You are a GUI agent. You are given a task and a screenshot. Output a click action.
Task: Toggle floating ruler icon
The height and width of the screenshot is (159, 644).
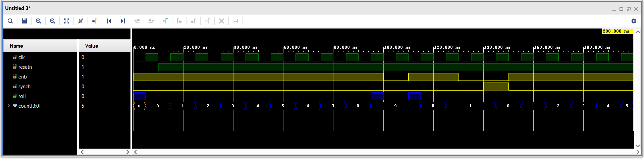click(x=236, y=21)
